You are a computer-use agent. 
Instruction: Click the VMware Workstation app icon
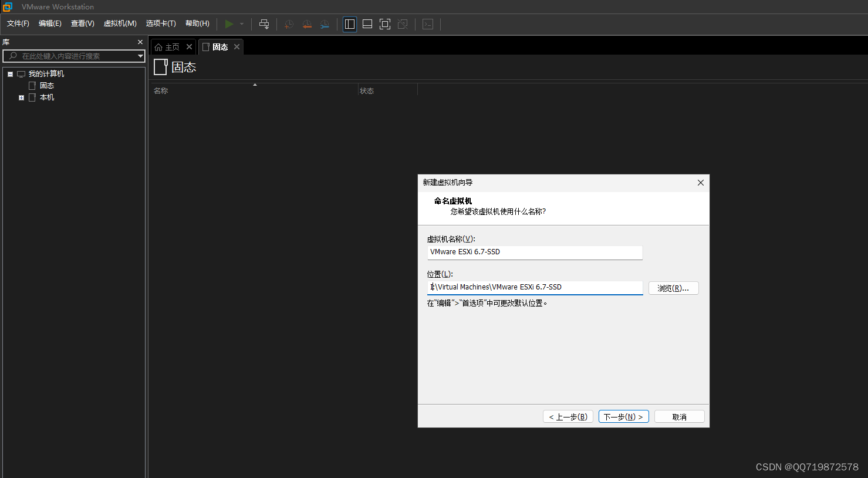click(8, 7)
